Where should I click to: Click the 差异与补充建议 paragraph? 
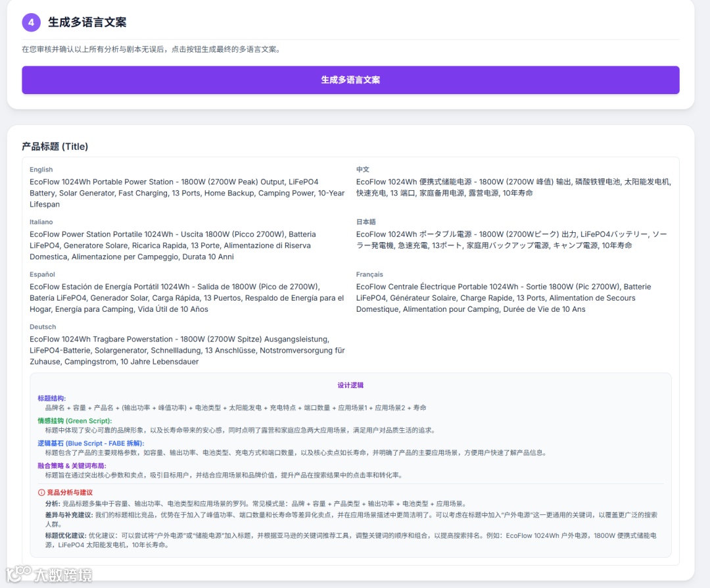coord(351,520)
